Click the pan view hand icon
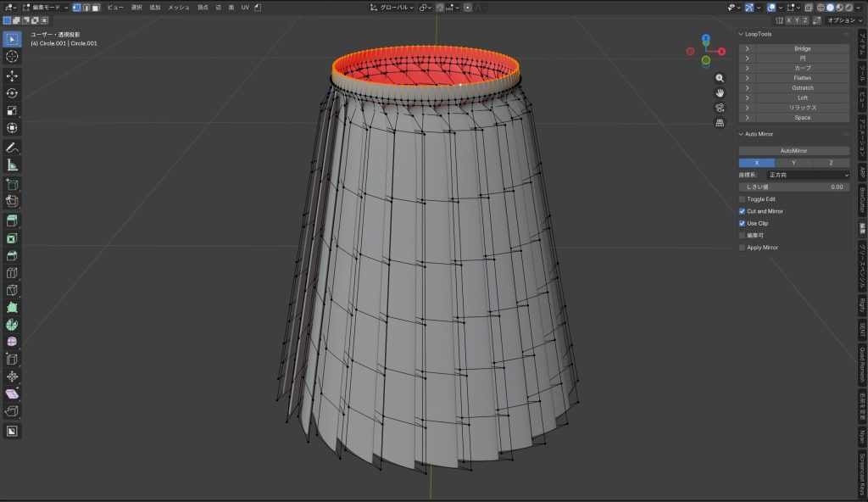The width and height of the screenshot is (868, 502). point(720,92)
